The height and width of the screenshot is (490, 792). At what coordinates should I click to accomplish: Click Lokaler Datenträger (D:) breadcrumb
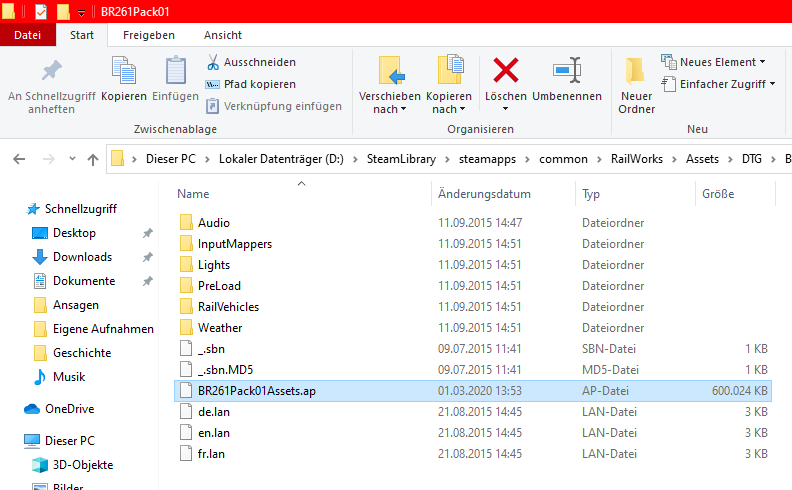click(x=281, y=159)
